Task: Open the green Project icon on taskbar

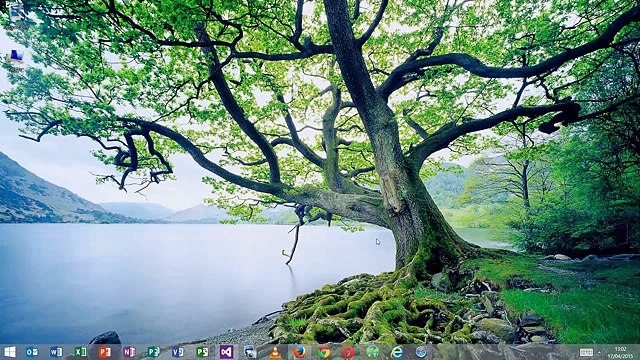Action: (202, 352)
